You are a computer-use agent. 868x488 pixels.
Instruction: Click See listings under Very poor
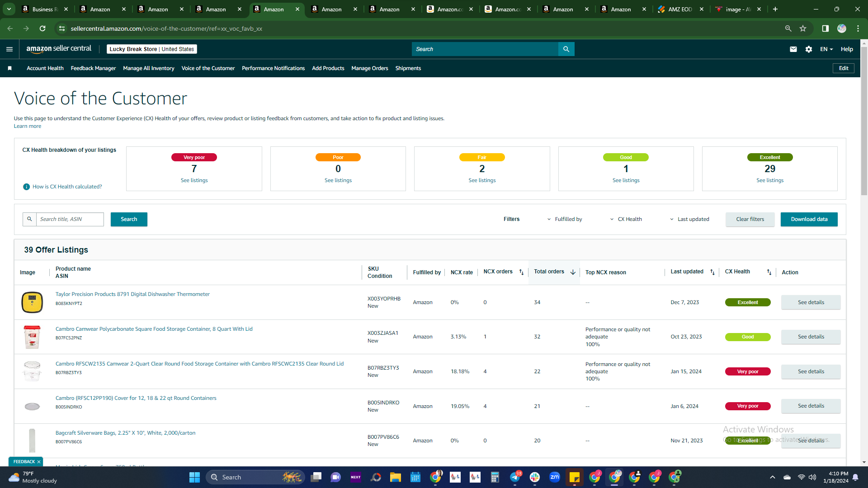click(x=194, y=180)
